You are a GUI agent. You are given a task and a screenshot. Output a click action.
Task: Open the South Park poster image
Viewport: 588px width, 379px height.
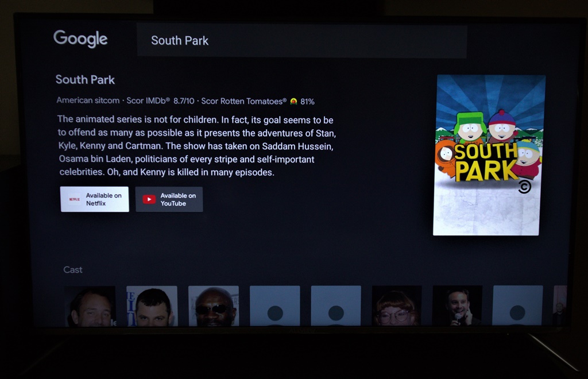tap(489, 155)
